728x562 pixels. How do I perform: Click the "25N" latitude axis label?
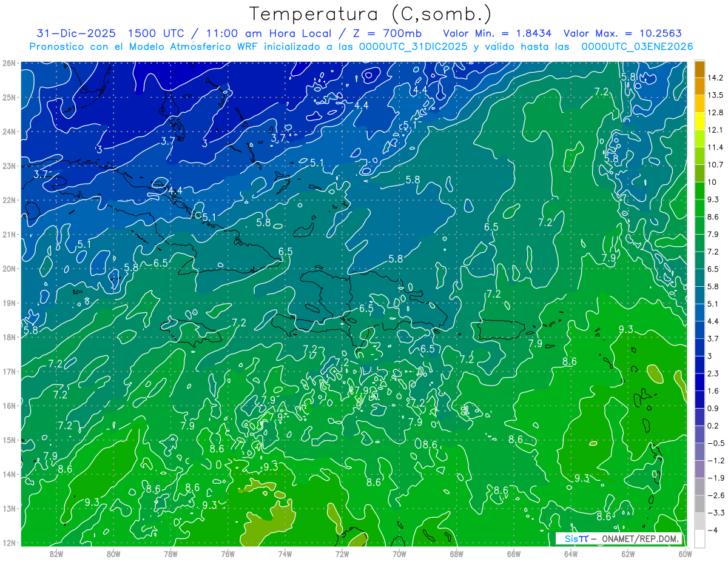point(9,97)
